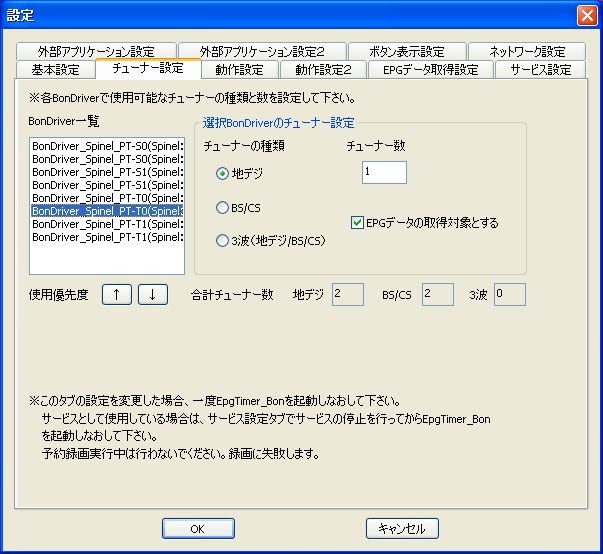Go to the サービス設定 tab
This screenshot has height=554, width=603.
click(x=541, y=70)
